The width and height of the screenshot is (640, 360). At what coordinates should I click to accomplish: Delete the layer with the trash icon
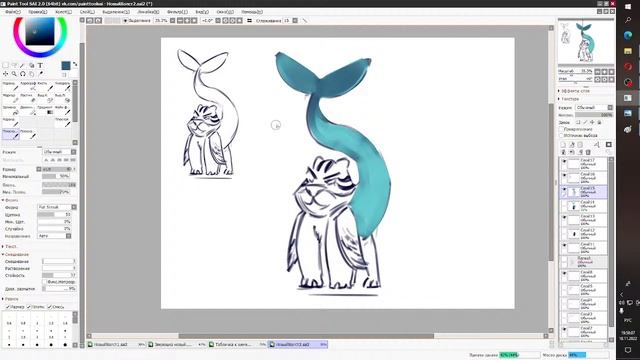[588, 152]
